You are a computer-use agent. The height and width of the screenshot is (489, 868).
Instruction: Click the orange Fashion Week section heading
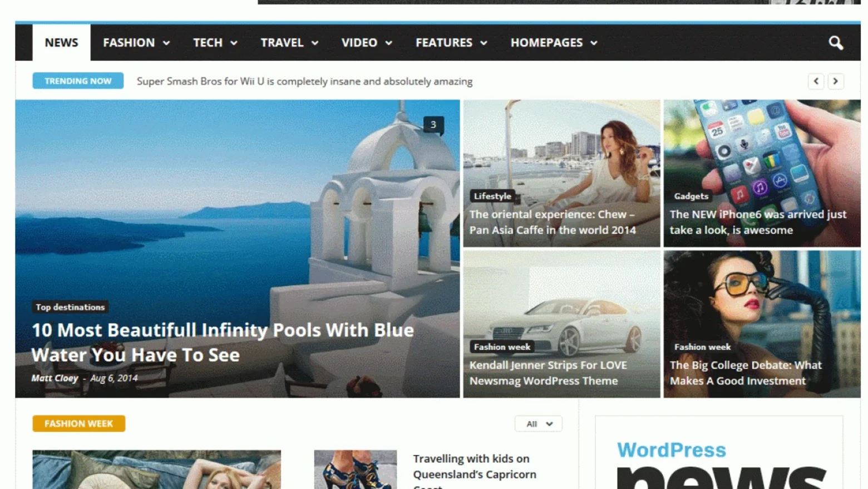[x=78, y=424]
